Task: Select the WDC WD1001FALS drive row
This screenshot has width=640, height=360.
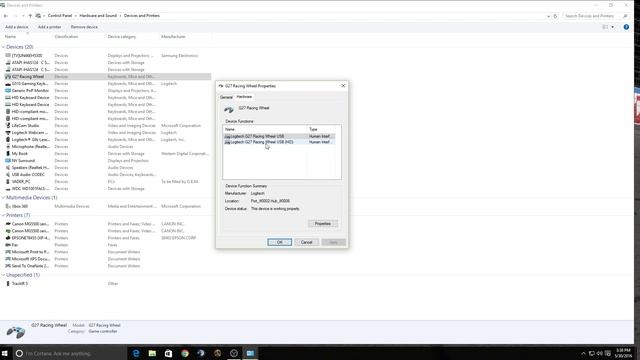Action: point(107,189)
